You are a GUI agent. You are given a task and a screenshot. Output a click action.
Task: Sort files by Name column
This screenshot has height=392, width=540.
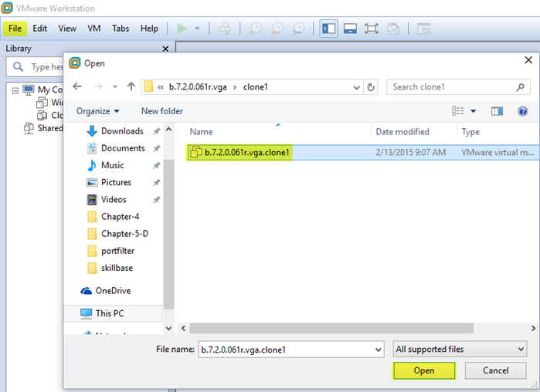click(201, 132)
